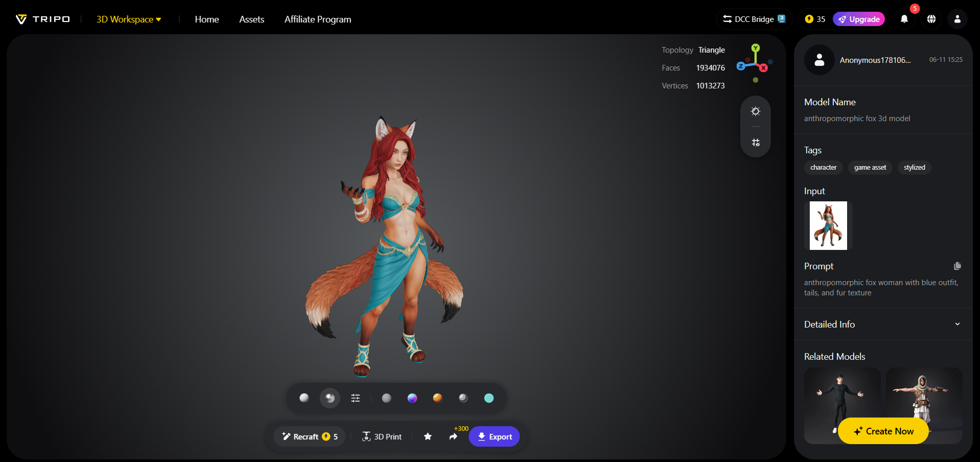
Task: Click the Vertices value 1013273
Action: click(710, 86)
